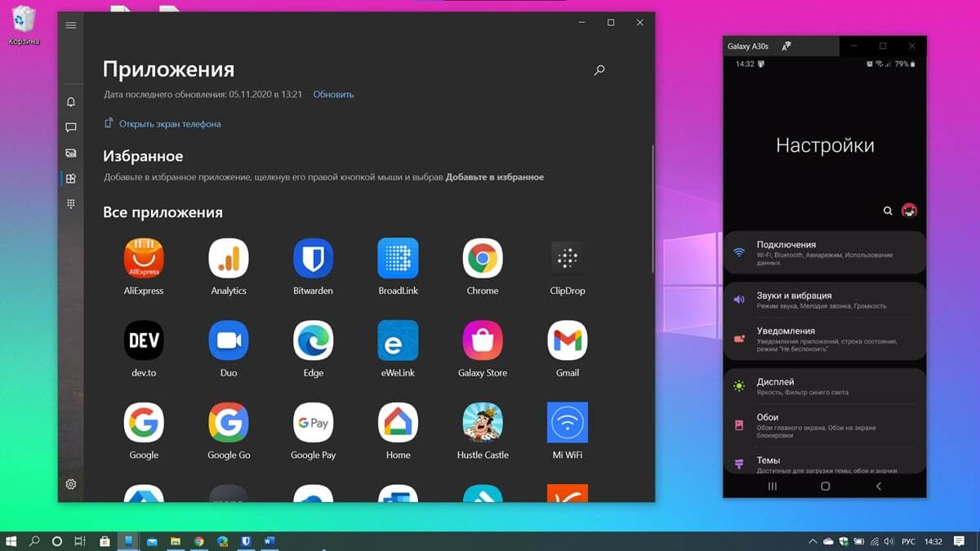The image size is (980, 551).
Task: Open Notifications in the Your Phone sidebar
Action: point(71,102)
